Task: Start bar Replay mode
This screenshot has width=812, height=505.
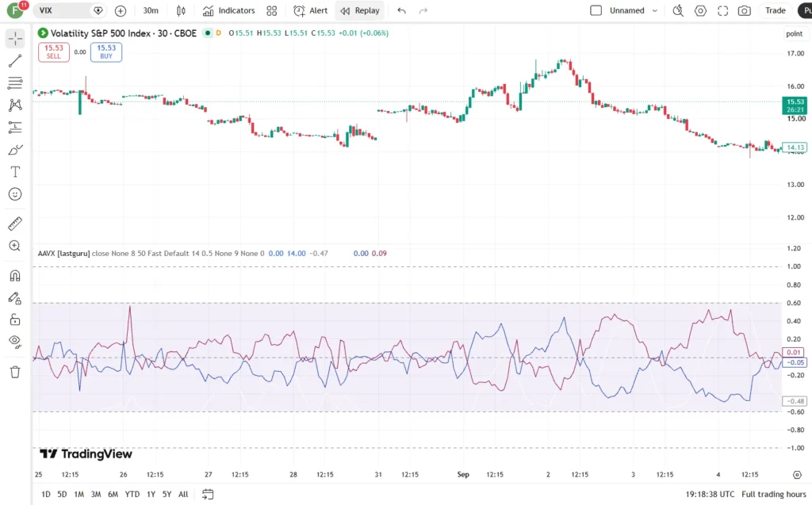Action: point(360,10)
